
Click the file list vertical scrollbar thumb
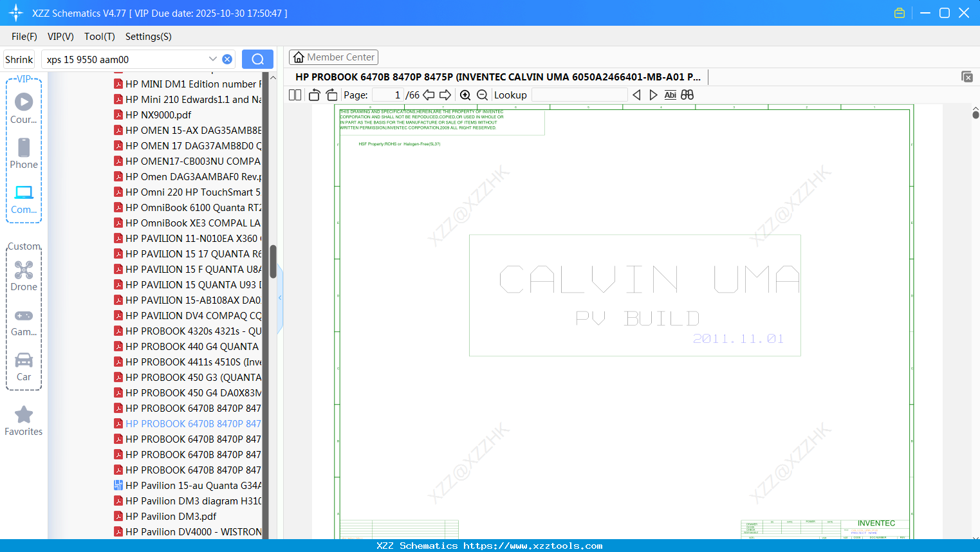[x=273, y=261]
